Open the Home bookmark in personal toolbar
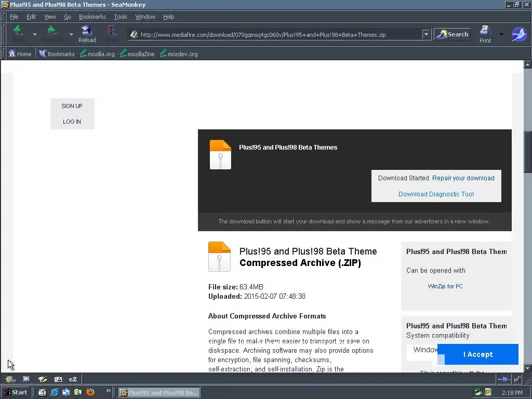 pyautogui.click(x=20, y=54)
